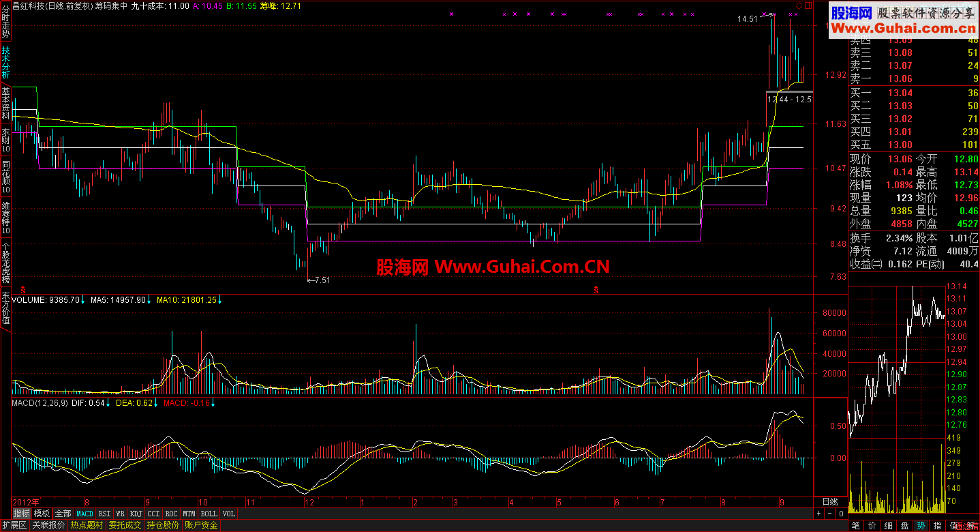Open the 账户资金 panel

[202, 525]
